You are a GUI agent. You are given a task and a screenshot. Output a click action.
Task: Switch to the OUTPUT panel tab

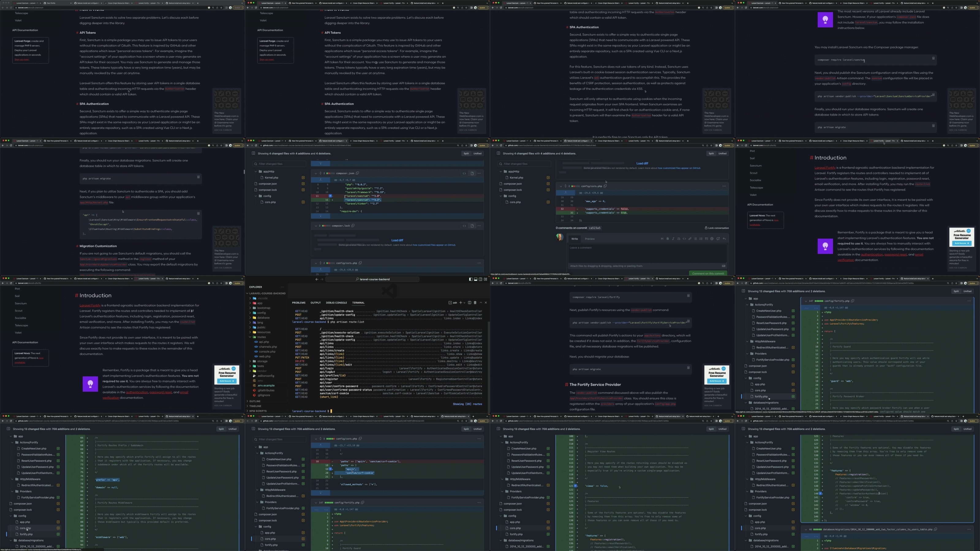315,303
